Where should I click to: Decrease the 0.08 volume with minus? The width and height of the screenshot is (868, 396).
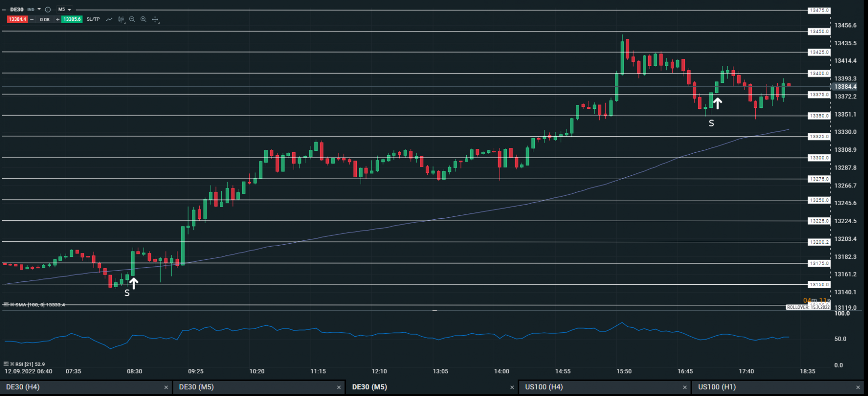[32, 19]
